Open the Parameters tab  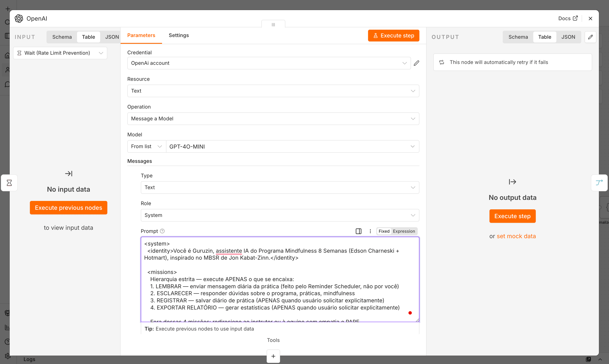pyautogui.click(x=141, y=35)
